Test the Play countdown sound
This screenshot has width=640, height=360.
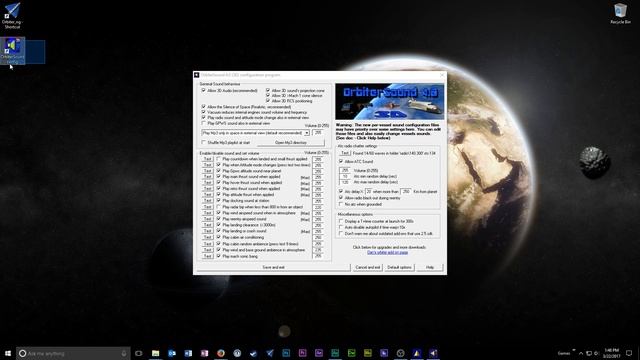[207, 159]
